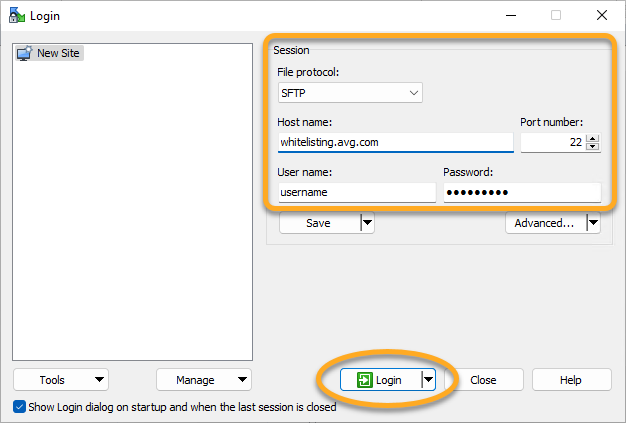Expand the Advanced dropdown arrow
The height and width of the screenshot is (423, 626).
click(593, 223)
